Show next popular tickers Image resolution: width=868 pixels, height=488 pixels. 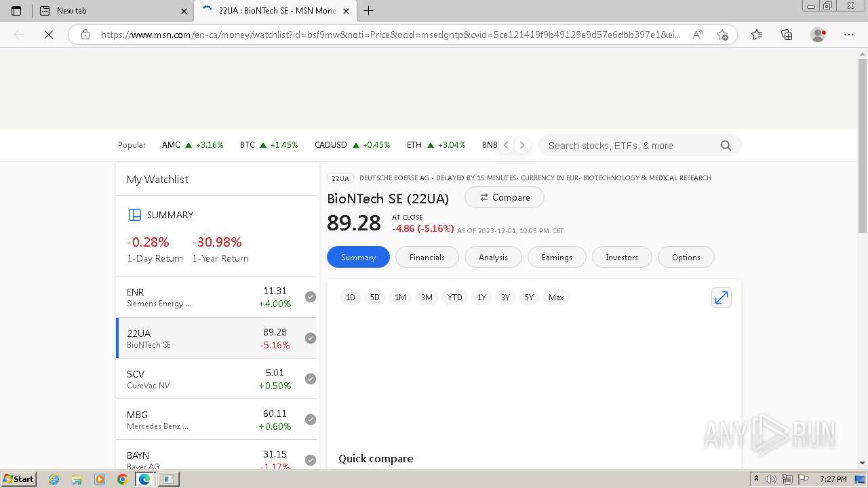tap(522, 145)
